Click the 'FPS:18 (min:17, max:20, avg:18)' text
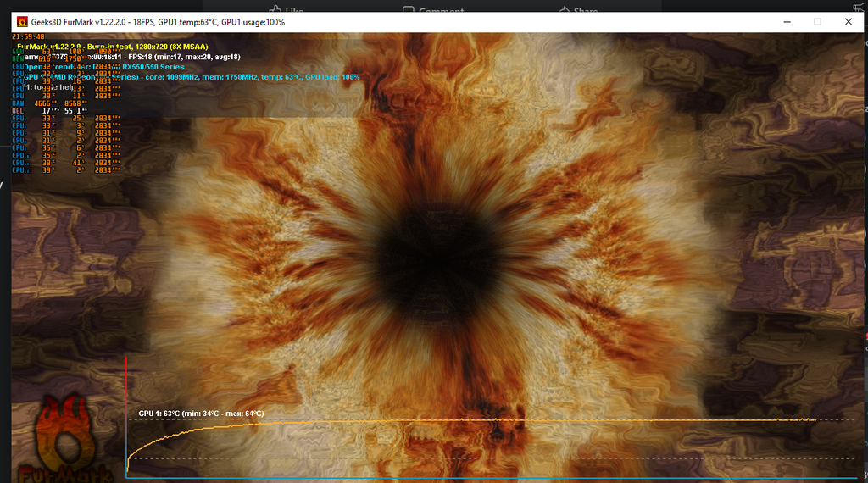This screenshot has height=483, width=868. coord(184,57)
